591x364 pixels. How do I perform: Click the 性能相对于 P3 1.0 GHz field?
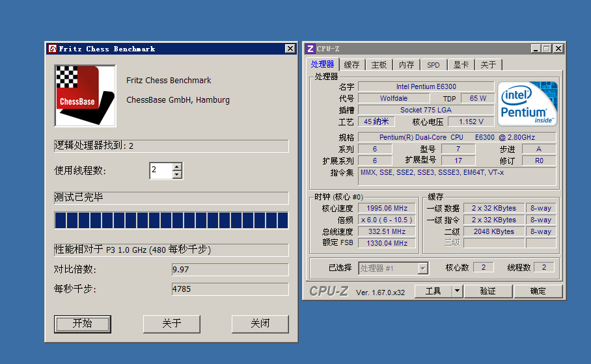171,250
